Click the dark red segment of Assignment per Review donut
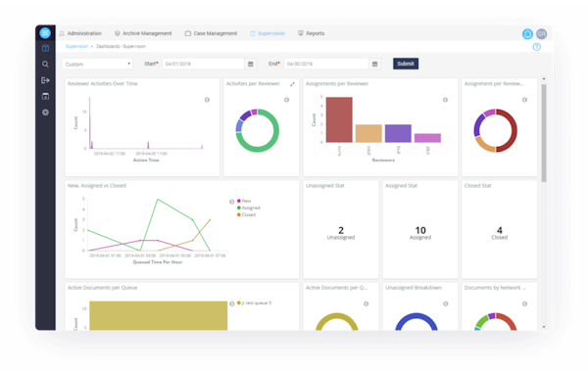The height and width of the screenshot is (371, 588). [514, 130]
